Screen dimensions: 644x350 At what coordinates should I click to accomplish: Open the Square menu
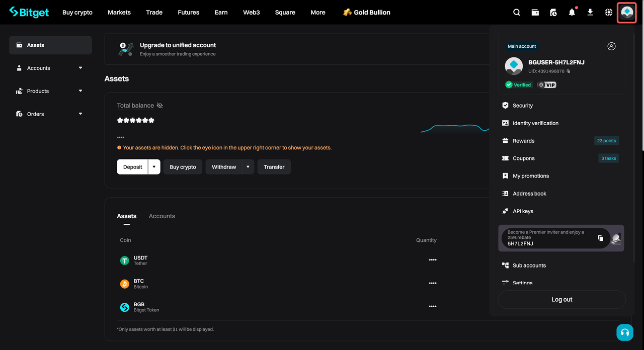tap(285, 12)
